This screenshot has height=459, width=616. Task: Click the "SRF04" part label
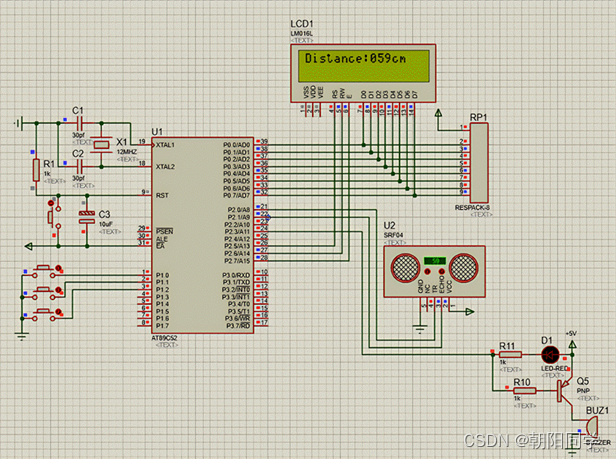[393, 235]
